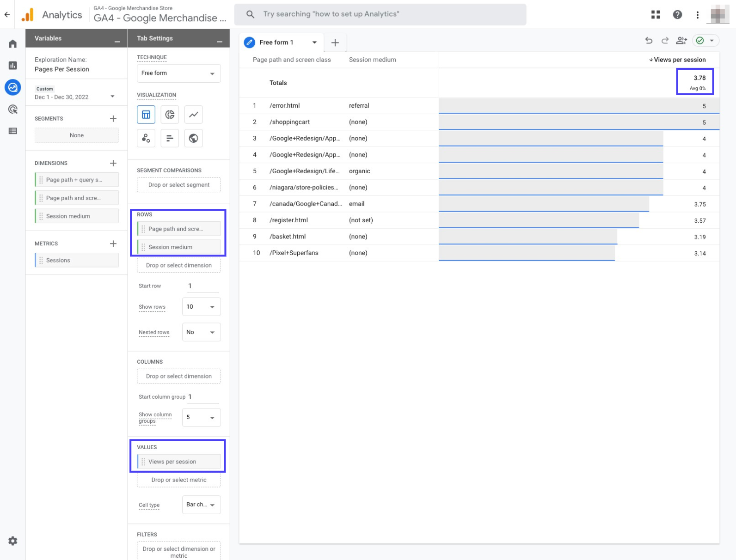Viewport: 736px width, 560px height.
Task: Open the Help question mark icon
Action: (x=677, y=15)
